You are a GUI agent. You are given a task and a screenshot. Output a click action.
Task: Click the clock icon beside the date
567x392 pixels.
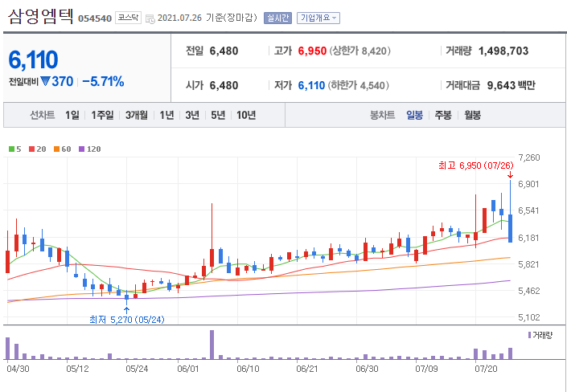(150, 18)
